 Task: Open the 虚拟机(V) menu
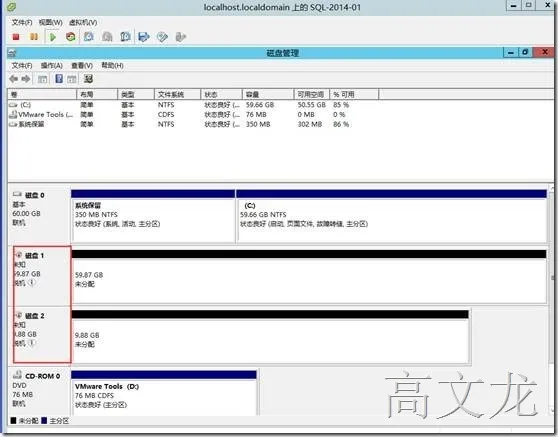tap(83, 22)
